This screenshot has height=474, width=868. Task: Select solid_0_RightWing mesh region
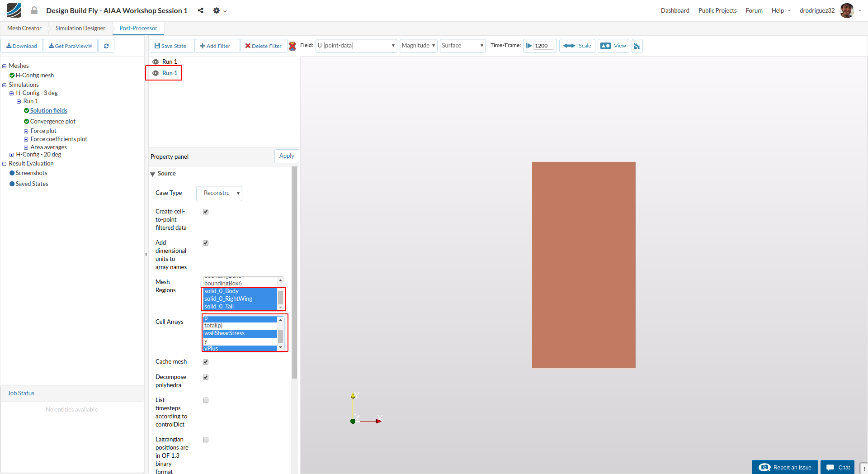[241, 299]
